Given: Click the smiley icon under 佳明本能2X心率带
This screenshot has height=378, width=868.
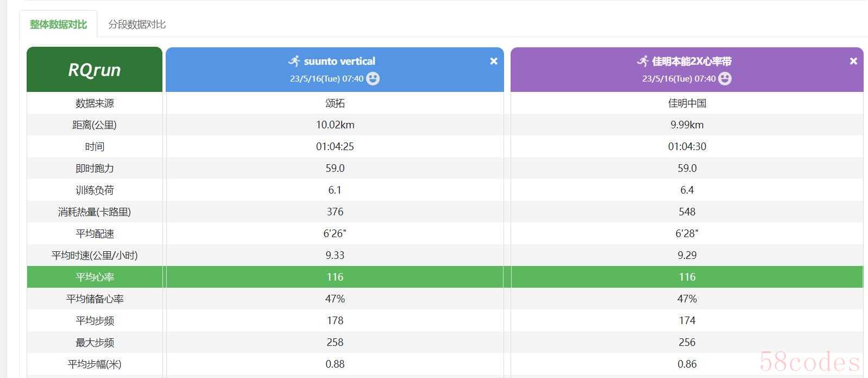Looking at the screenshot, I should [725, 79].
